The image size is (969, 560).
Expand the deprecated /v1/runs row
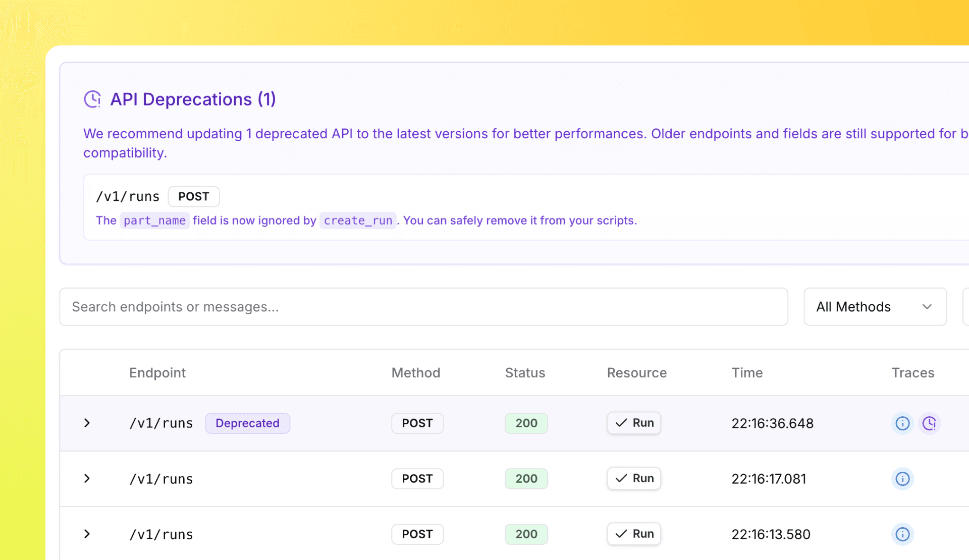click(86, 423)
